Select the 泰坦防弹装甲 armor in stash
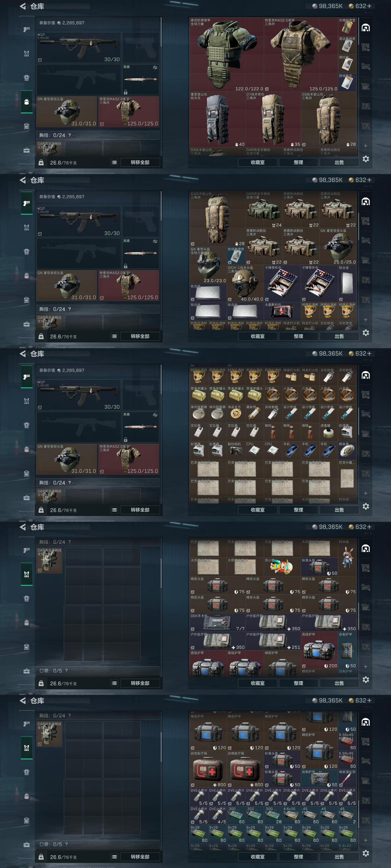Viewport: 391px width, 868px height. click(x=227, y=55)
